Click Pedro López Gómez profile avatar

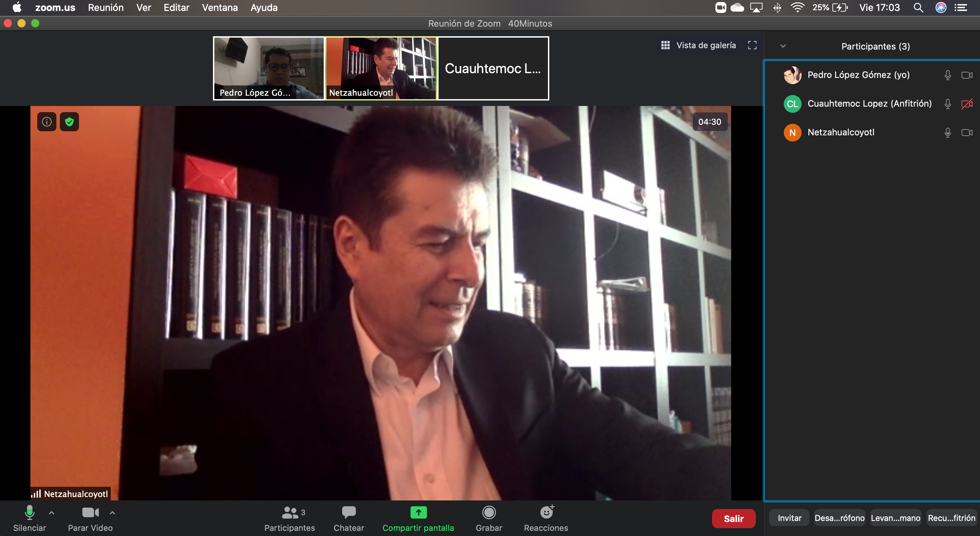pos(792,75)
